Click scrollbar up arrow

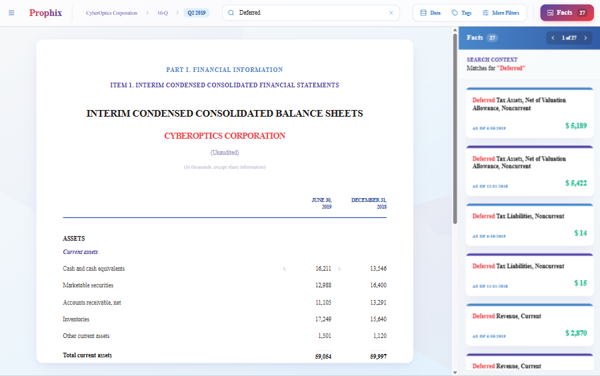click(x=455, y=30)
